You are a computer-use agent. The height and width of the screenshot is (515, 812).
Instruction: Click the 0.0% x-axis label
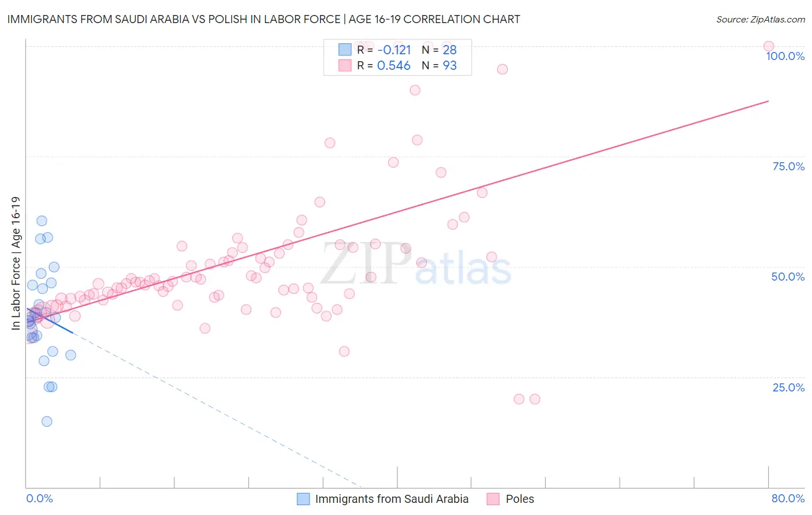[x=39, y=498]
